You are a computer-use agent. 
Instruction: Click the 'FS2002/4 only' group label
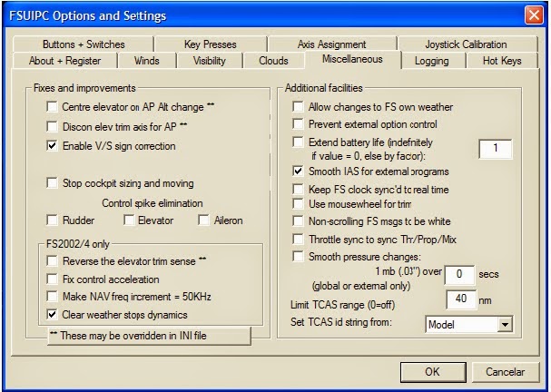click(78, 244)
